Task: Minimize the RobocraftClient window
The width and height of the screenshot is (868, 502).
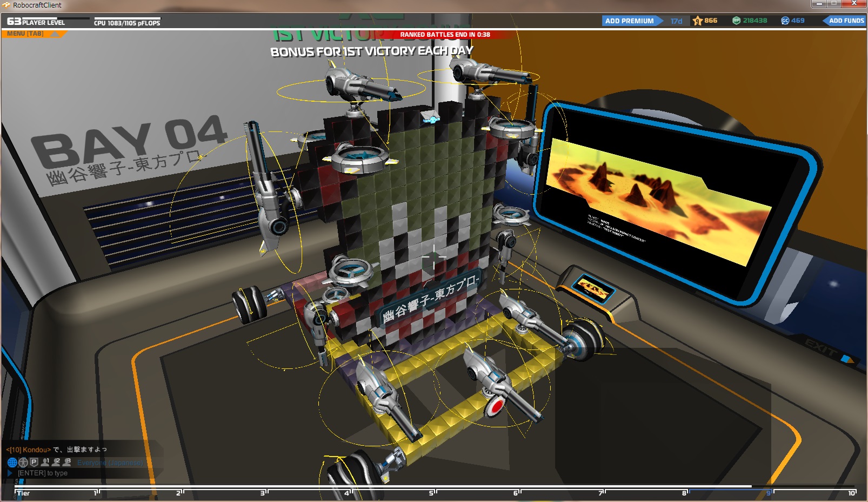Action: pyautogui.click(x=819, y=4)
